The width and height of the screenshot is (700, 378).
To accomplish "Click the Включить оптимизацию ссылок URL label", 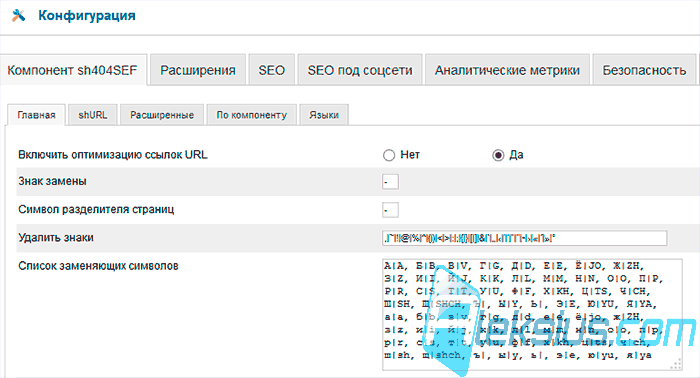I will pyautogui.click(x=112, y=155).
